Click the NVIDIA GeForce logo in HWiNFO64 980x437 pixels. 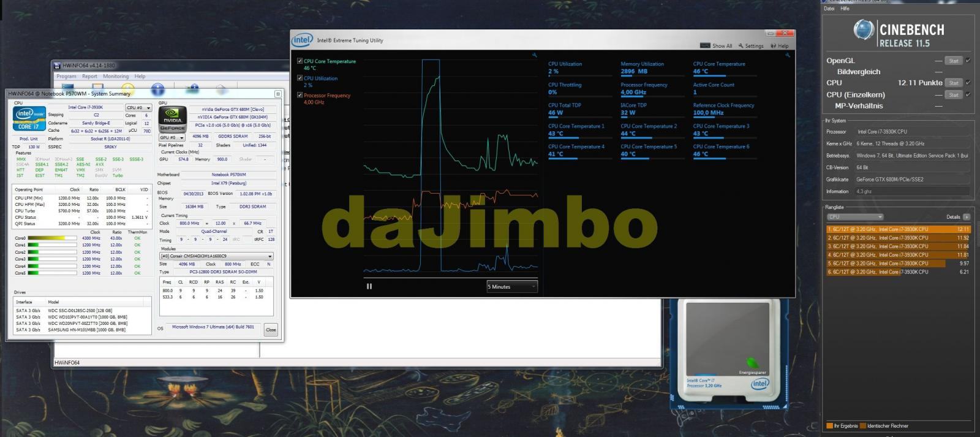tap(172, 120)
